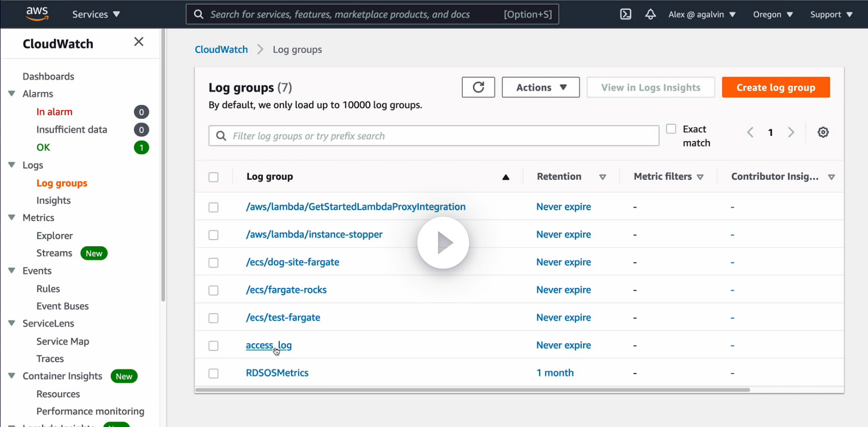Open the /ecs/dog-site-fargate log group

pyautogui.click(x=292, y=262)
